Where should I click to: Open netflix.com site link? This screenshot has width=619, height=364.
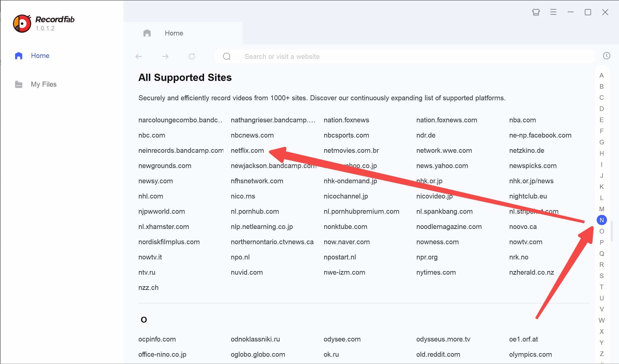[x=247, y=150]
